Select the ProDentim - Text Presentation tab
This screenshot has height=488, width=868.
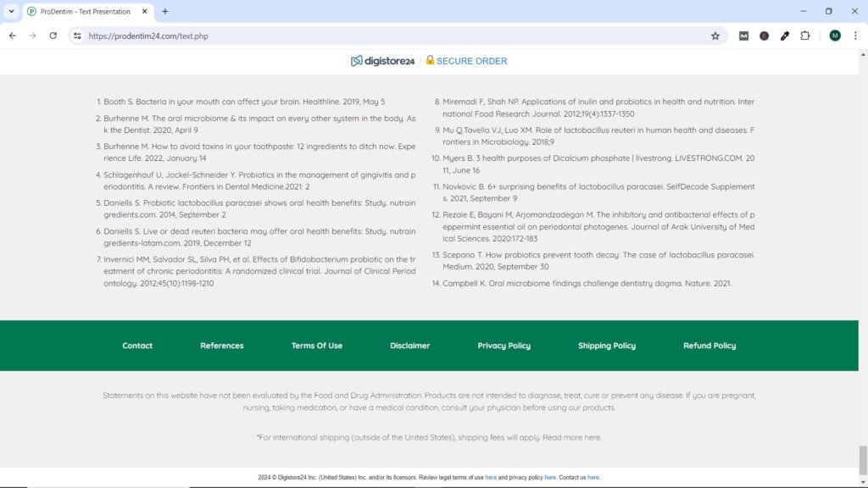click(85, 12)
